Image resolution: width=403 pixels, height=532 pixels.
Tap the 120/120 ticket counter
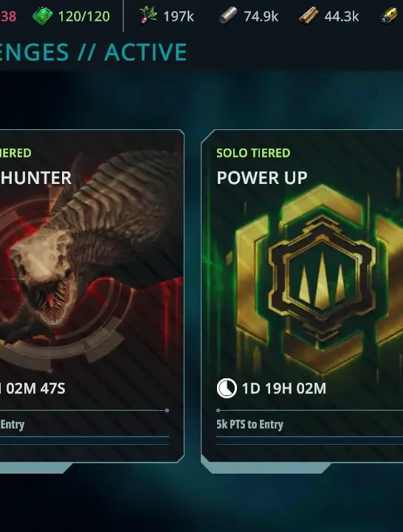(84, 16)
